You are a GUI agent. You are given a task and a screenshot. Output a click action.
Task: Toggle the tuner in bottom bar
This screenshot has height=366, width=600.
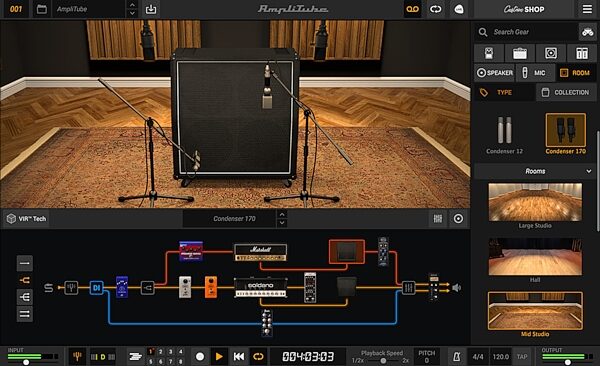(x=77, y=357)
